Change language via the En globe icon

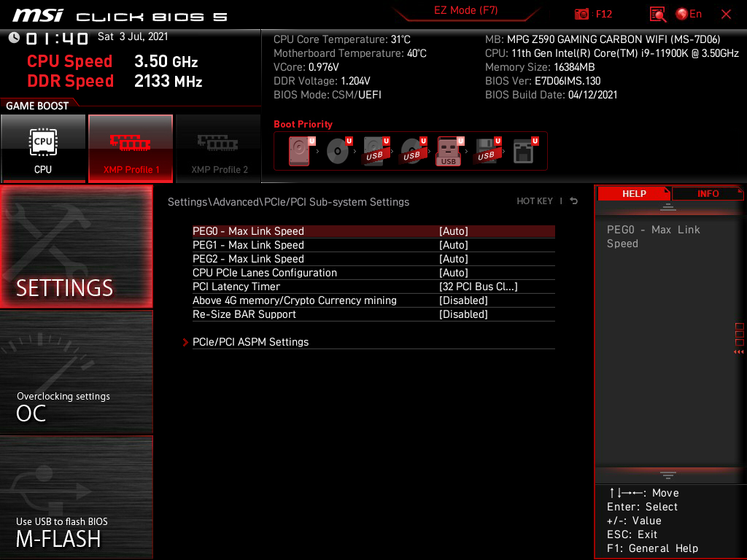coord(689,15)
